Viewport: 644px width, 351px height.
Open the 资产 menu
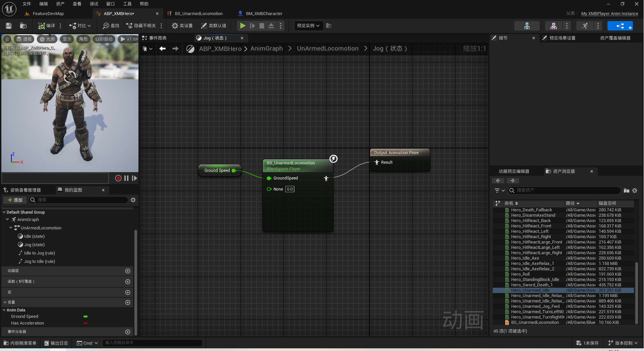[60, 4]
